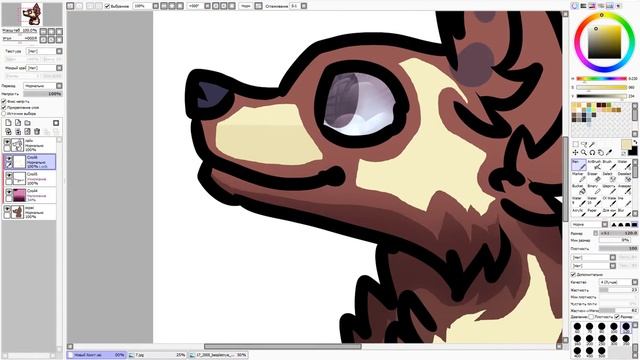This screenshot has width=640, height=360.
Task: Select the AirBrush tool
Action: tap(594, 164)
